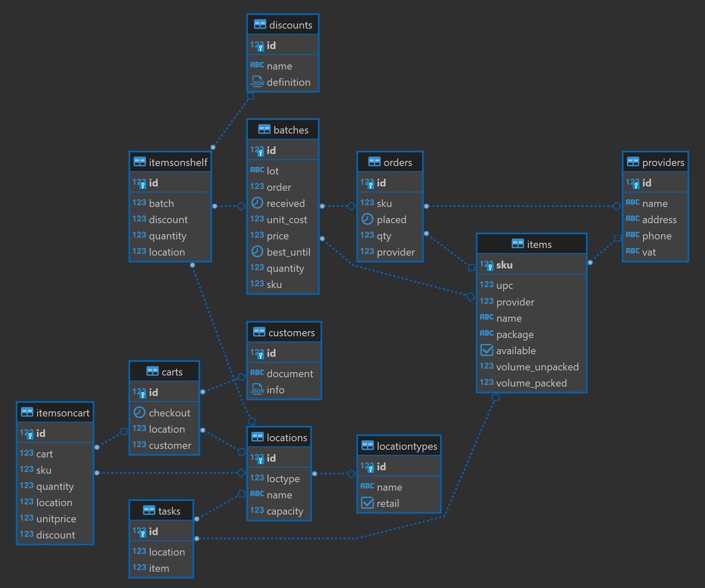705x588 pixels.
Task: Click primary key icon of providers id
Action: tap(632, 183)
